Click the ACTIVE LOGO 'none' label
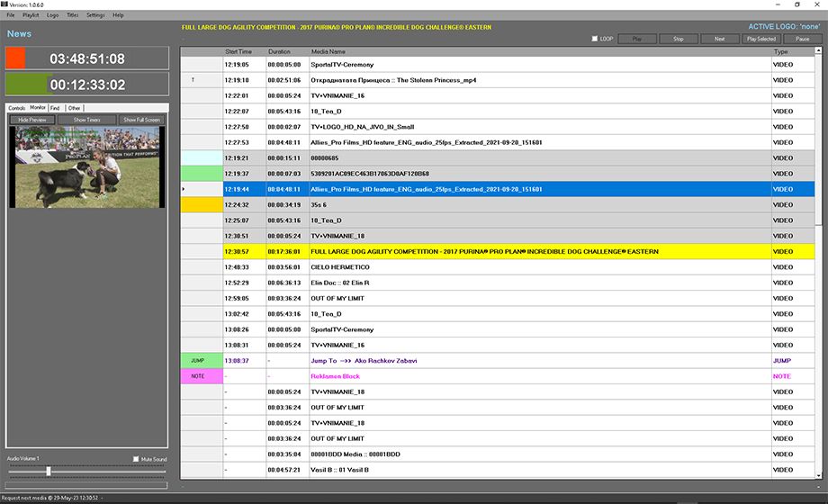This screenshot has width=828, height=504. coord(784,26)
